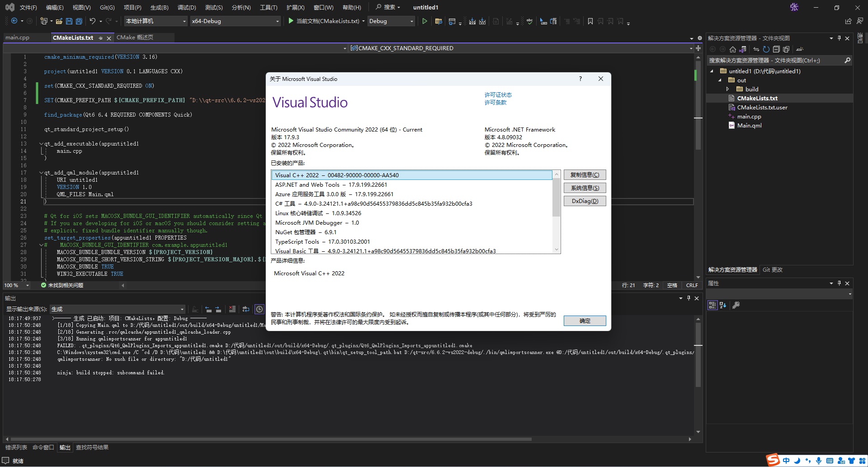Image resolution: width=868 pixels, height=467 pixels.
Task: Open the 生成(B) menu
Action: click(x=159, y=8)
